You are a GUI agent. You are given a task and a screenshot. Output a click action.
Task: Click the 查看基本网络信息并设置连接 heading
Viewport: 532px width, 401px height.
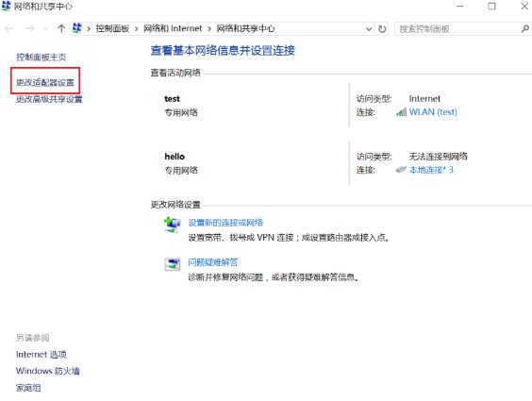click(223, 51)
